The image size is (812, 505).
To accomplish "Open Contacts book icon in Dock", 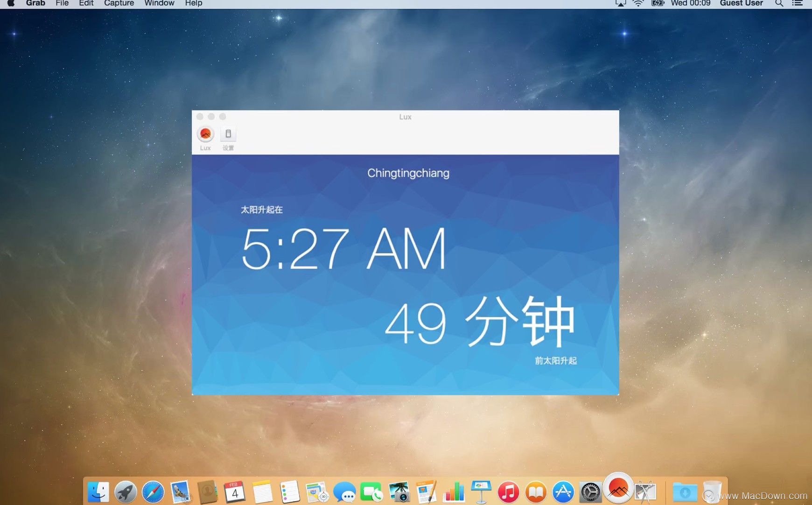I will [208, 492].
